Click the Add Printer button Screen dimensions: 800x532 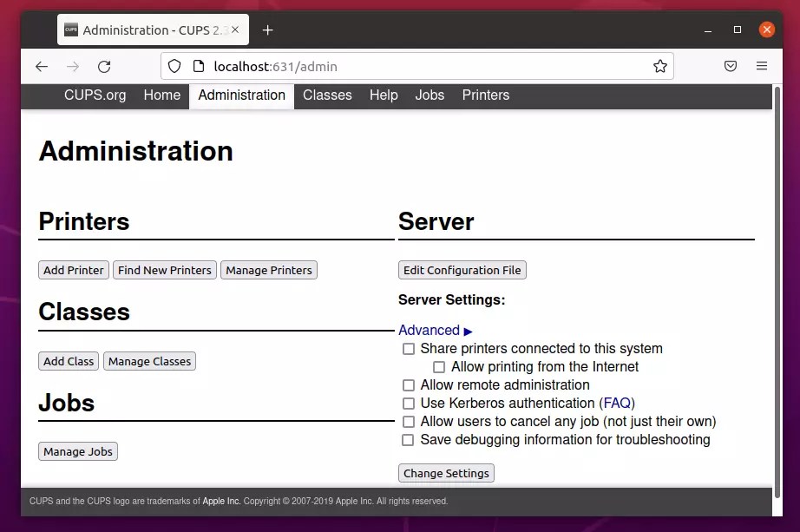coord(73,270)
